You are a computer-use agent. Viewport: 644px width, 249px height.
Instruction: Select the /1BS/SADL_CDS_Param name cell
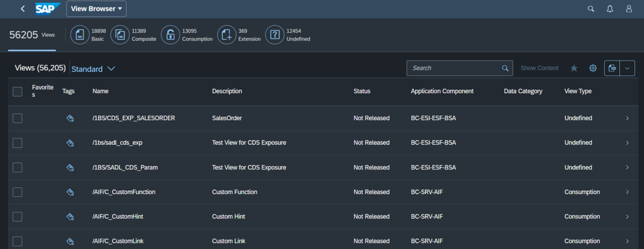pos(125,167)
